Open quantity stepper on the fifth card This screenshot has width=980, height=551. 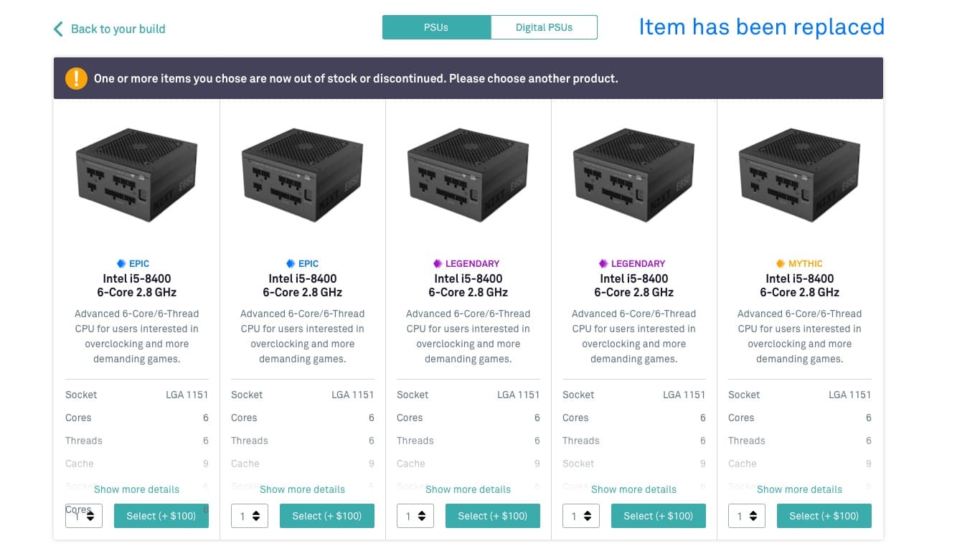pos(747,516)
